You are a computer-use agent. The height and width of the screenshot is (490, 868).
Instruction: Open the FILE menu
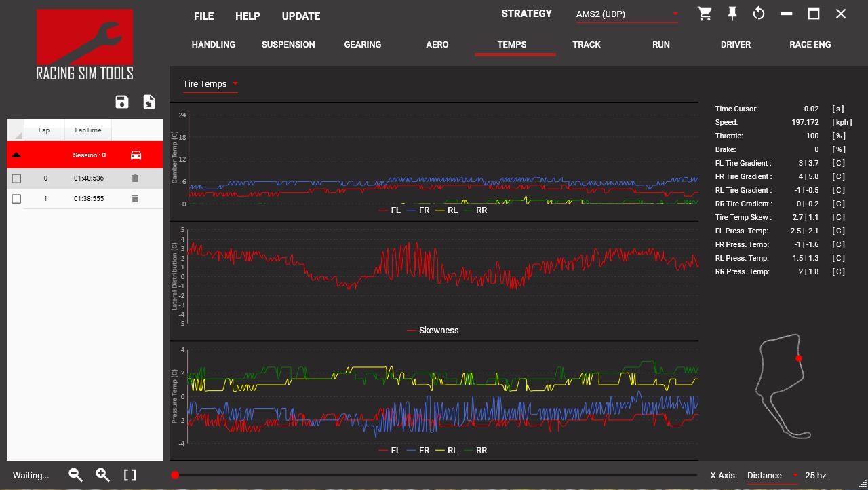203,16
